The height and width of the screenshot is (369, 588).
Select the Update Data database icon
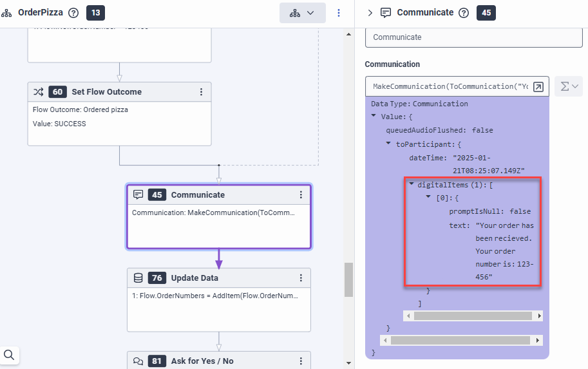coord(138,278)
